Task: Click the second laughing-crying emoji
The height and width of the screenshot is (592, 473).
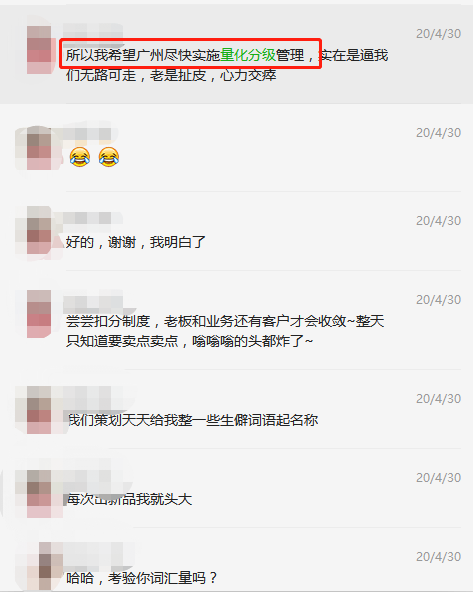Action: [x=109, y=157]
